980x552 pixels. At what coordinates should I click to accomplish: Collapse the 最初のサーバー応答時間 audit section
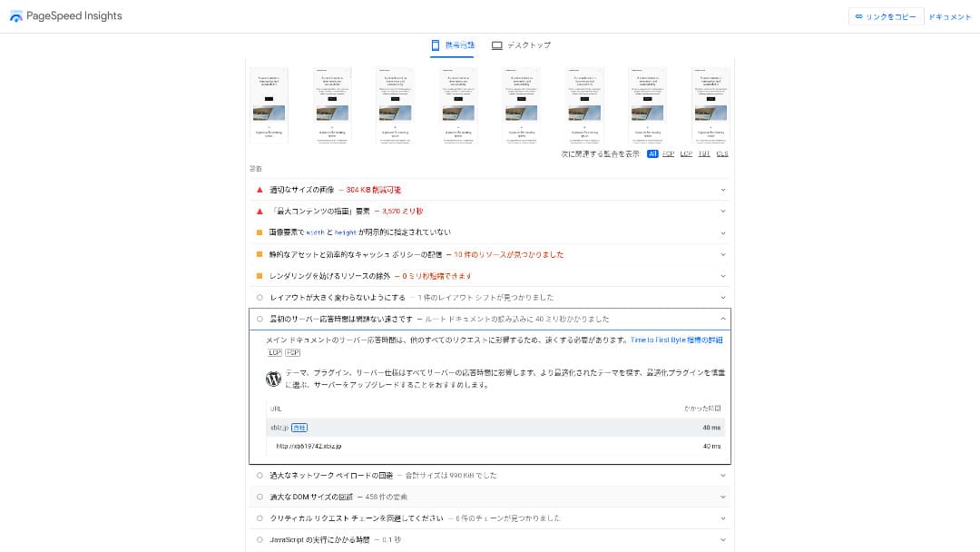point(723,319)
